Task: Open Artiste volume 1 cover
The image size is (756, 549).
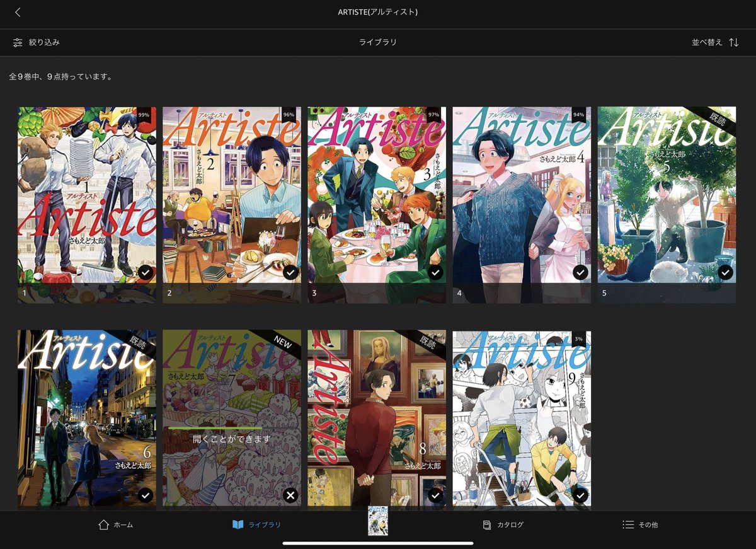Action: (x=87, y=205)
